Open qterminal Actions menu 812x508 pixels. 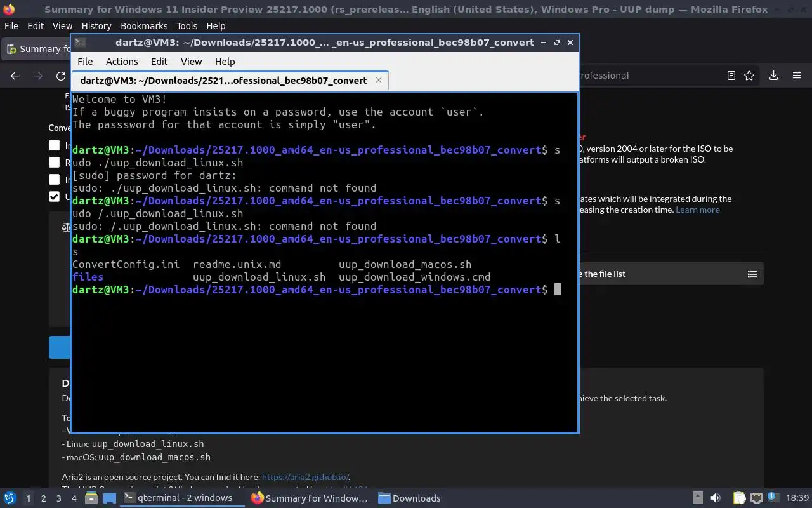point(122,62)
